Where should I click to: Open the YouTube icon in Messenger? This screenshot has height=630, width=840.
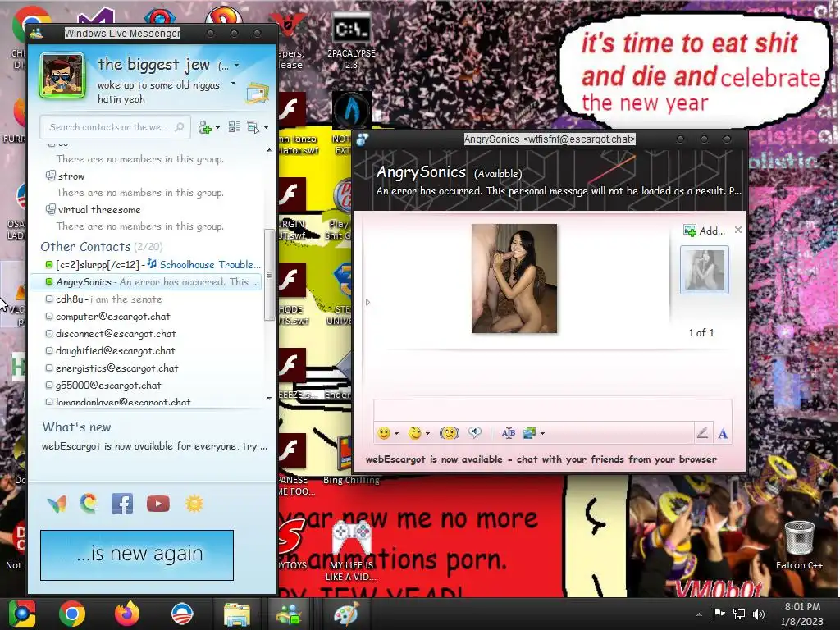point(158,504)
